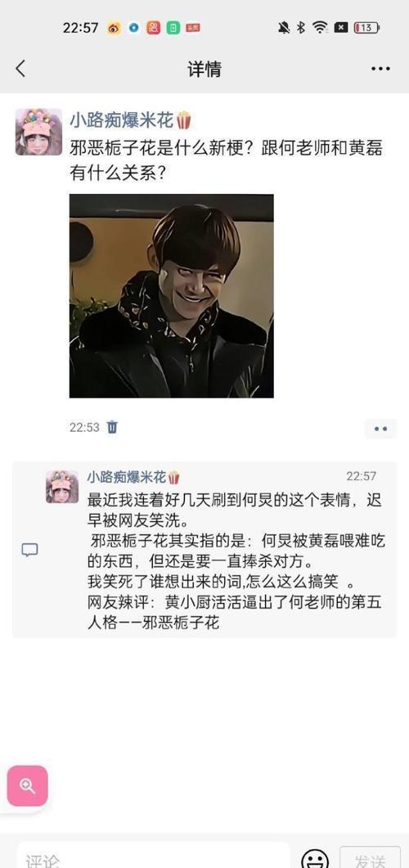Tap the Wi-Fi icon in status bar
Screen dimensions: 409x868
pos(320,28)
